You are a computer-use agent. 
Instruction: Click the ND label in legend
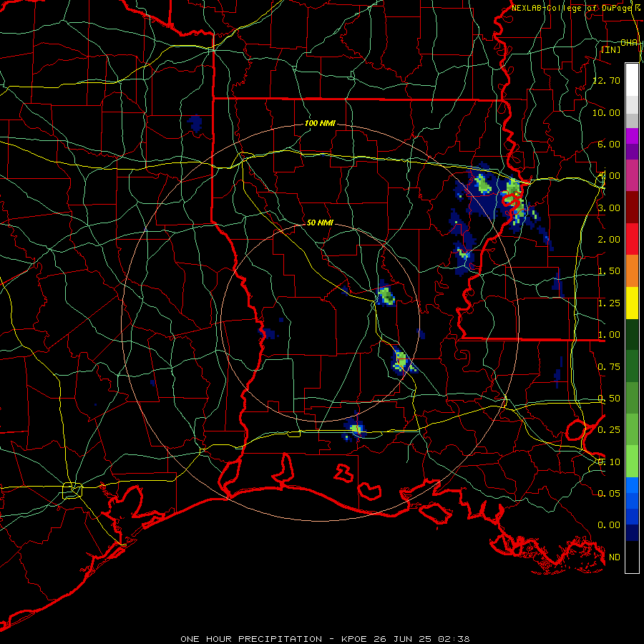pos(615,557)
